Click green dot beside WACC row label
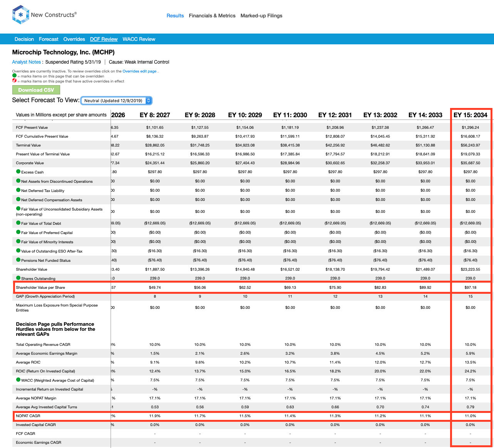494x448 pixels. [18, 380]
